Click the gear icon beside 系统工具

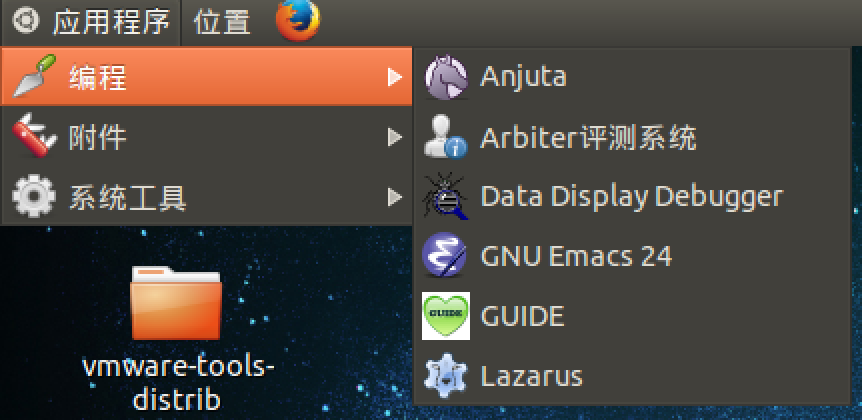coord(33,197)
